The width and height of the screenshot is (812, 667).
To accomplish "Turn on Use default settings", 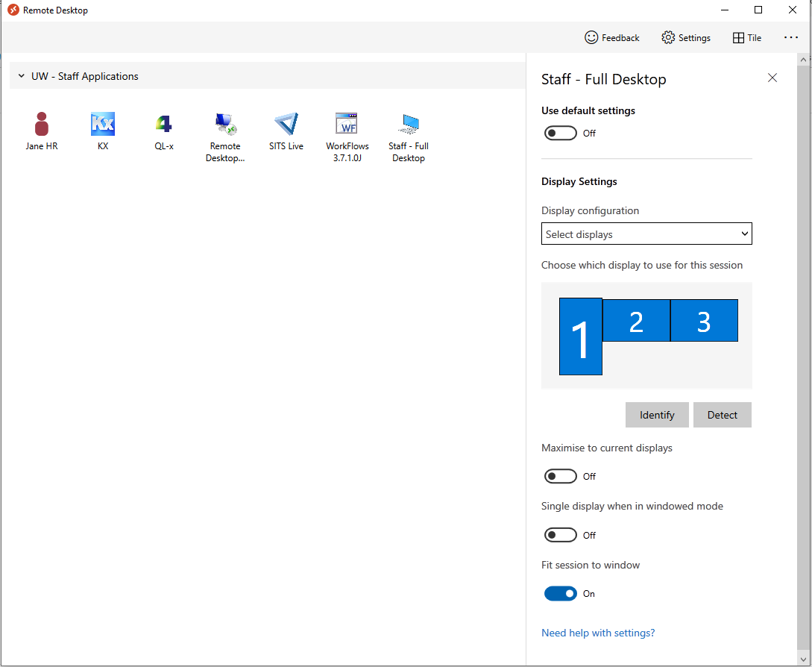I will point(560,133).
